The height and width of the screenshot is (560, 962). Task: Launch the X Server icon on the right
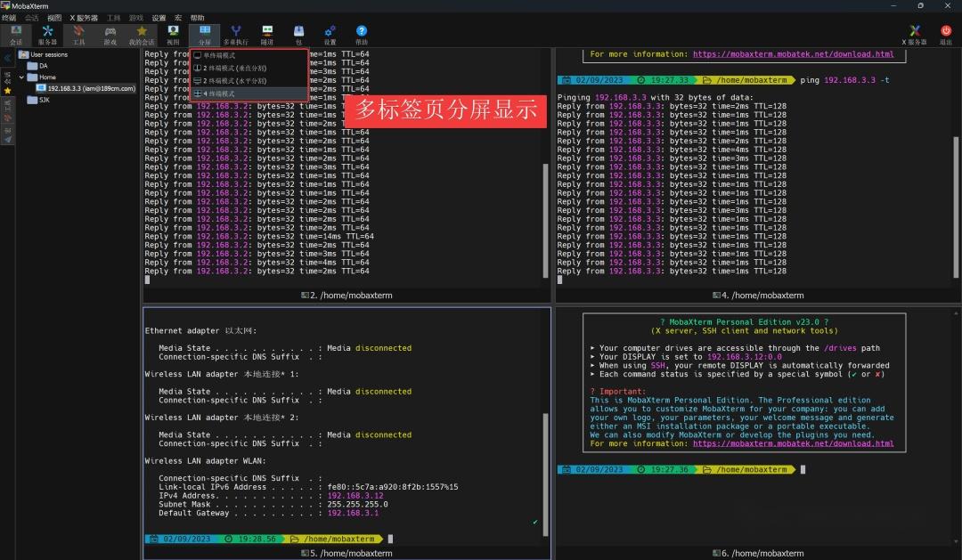pos(914,34)
